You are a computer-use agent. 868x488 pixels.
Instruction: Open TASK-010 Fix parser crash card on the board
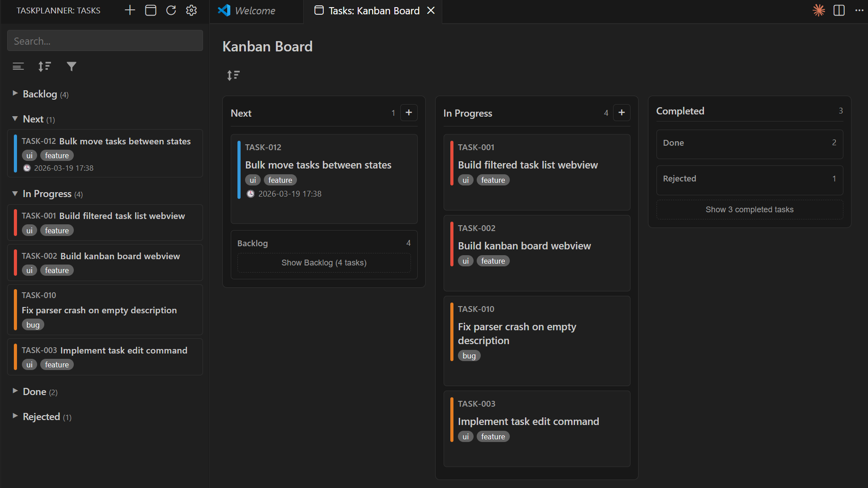tap(537, 341)
